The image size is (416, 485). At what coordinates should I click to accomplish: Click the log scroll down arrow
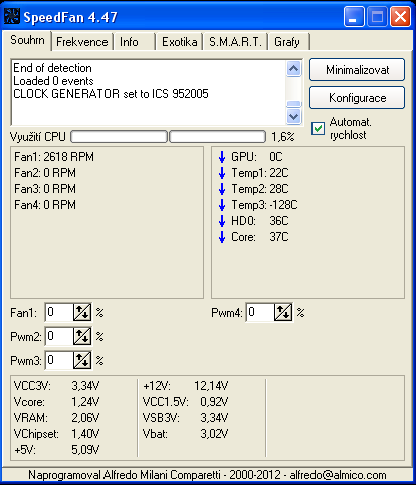click(x=294, y=116)
